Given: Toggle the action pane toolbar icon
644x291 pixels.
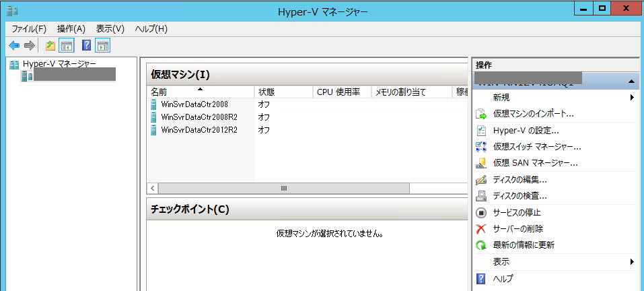Looking at the screenshot, I should [103, 46].
